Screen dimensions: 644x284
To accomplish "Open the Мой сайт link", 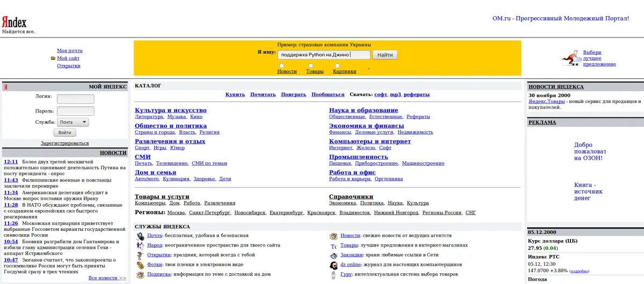I will (x=68, y=58).
